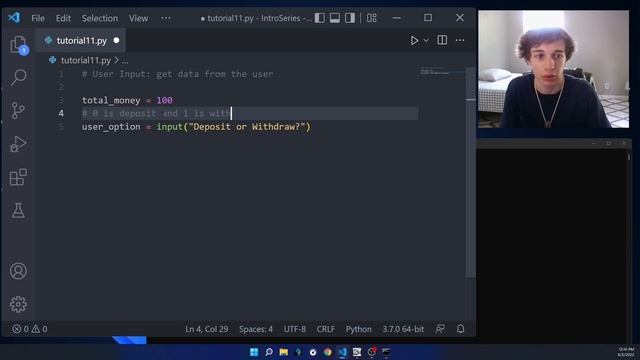The width and height of the screenshot is (640, 360).
Task: Run the Python file with play button
Action: point(414,40)
